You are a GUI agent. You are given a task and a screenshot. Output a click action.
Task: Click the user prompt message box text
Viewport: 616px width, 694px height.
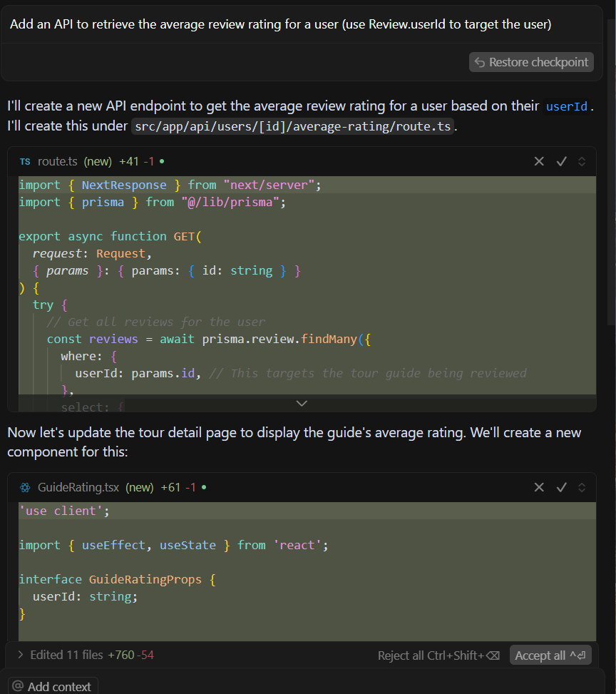281,24
